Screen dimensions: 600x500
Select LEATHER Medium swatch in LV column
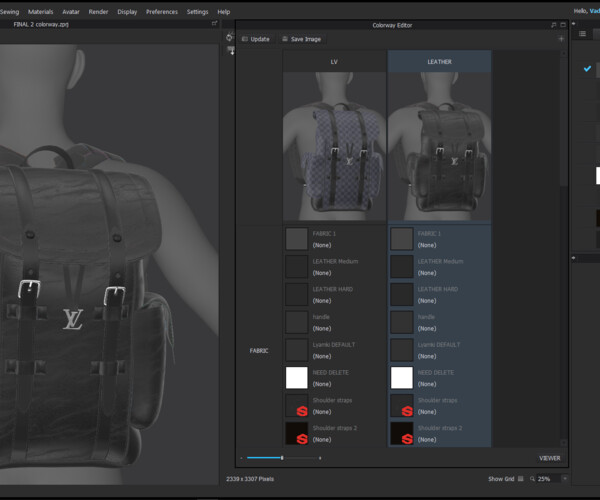coord(297,267)
